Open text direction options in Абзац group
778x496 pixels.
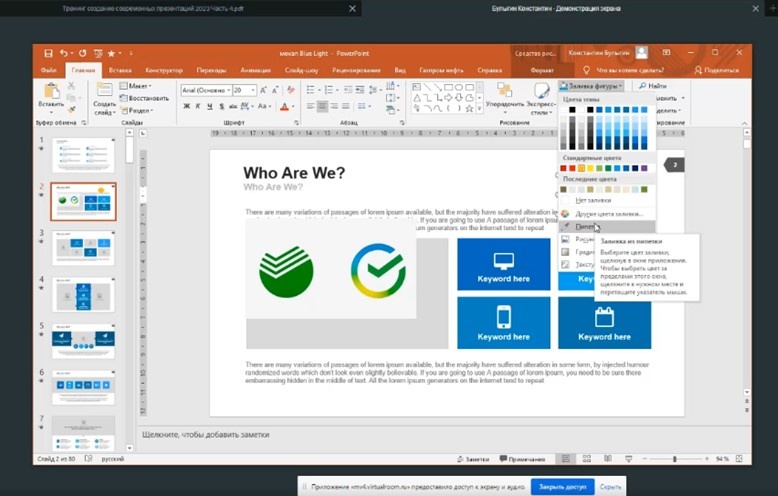click(391, 86)
